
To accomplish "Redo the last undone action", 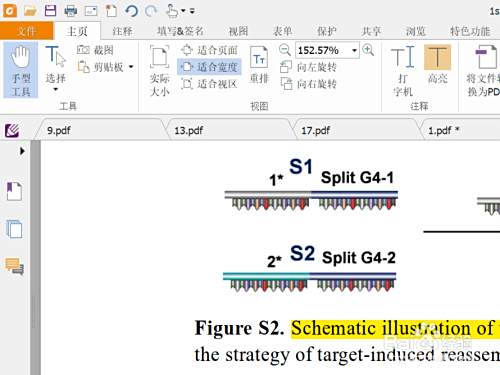I will [x=151, y=11].
